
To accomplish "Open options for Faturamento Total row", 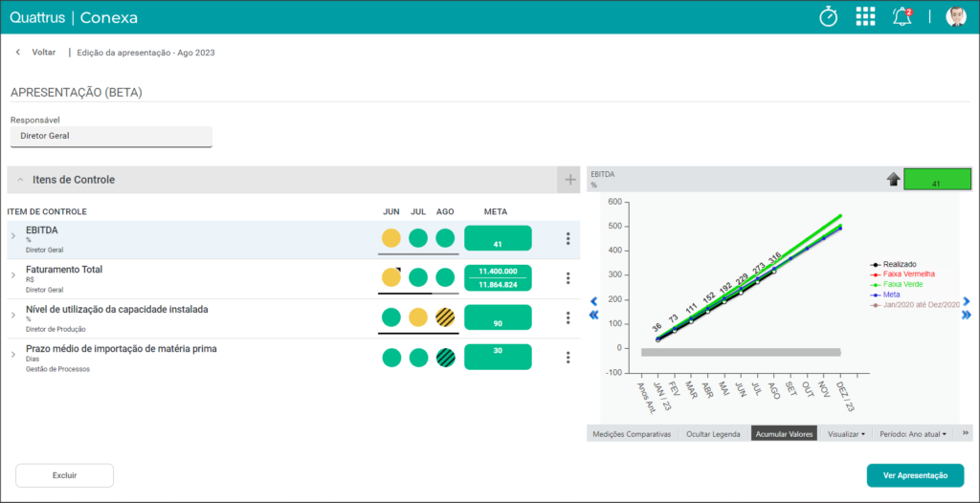I will pos(568,278).
